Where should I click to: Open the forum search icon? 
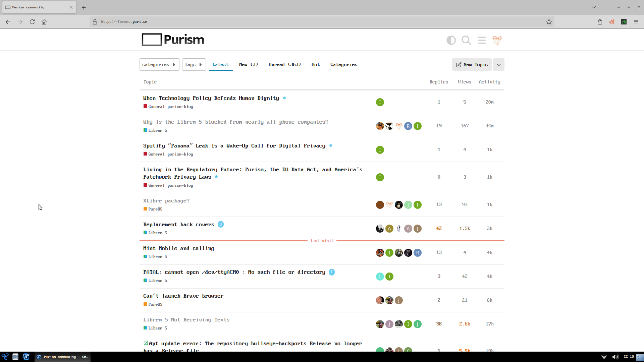tap(466, 40)
